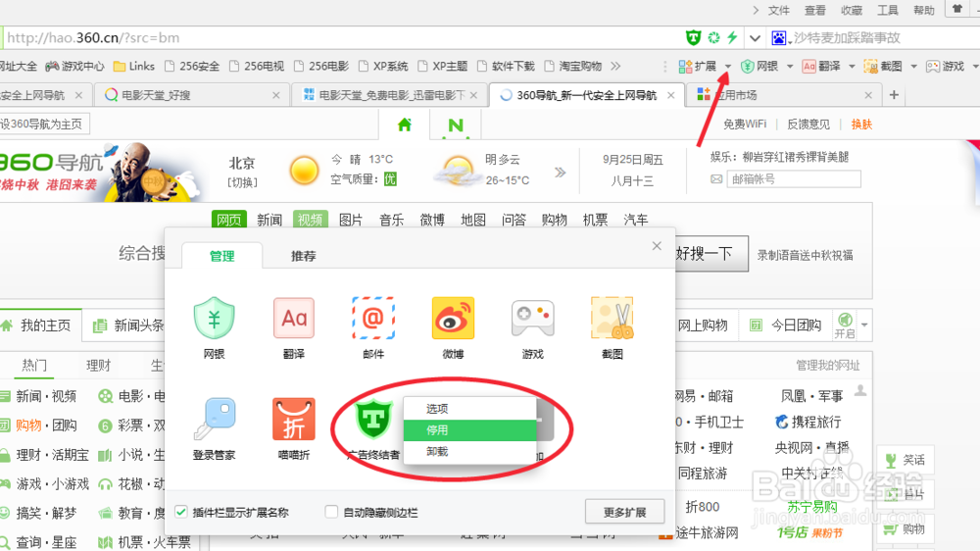The image size is (980, 551).
Task: Open the 翻译 Aa extension icon
Action: [x=294, y=319]
